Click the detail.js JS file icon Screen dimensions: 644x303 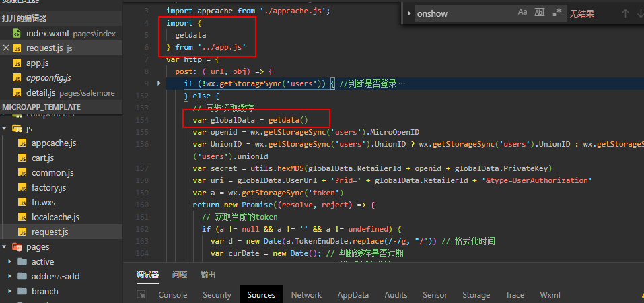point(17,92)
